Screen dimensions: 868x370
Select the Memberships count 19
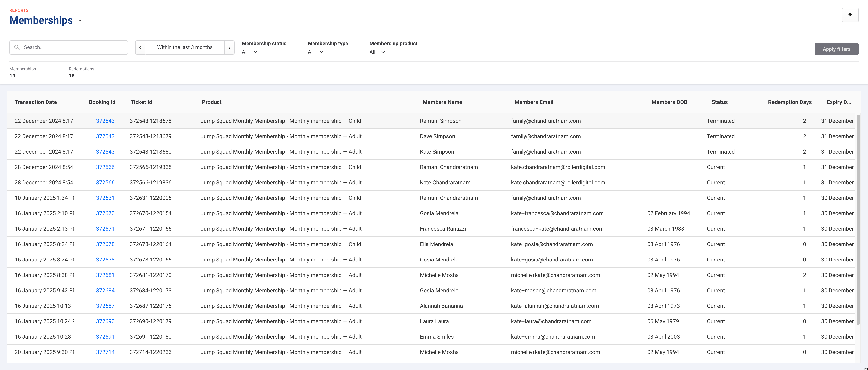tap(12, 76)
